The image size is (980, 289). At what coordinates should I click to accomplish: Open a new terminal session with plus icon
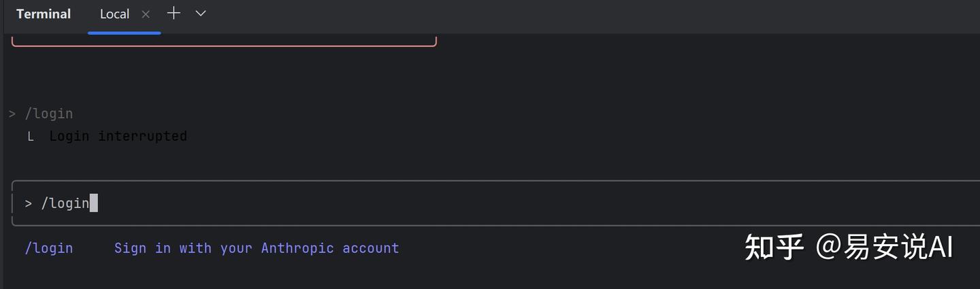pos(174,14)
